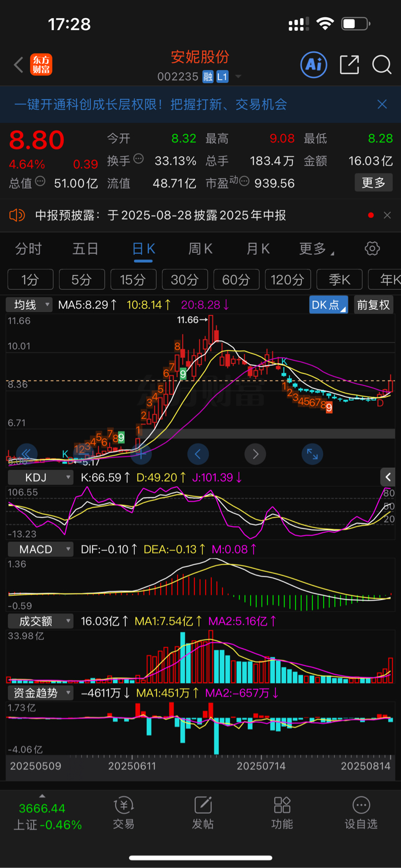Tap the speaker announcement icon
401x868 pixels.
coord(17,215)
